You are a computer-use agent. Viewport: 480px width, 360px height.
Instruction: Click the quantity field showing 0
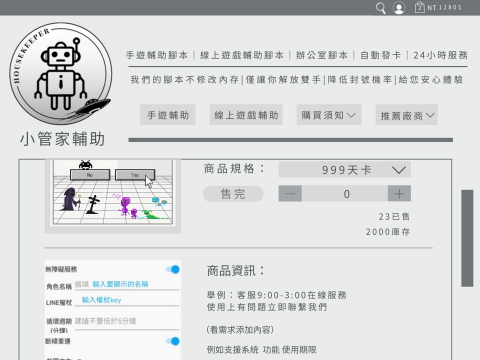point(345,194)
